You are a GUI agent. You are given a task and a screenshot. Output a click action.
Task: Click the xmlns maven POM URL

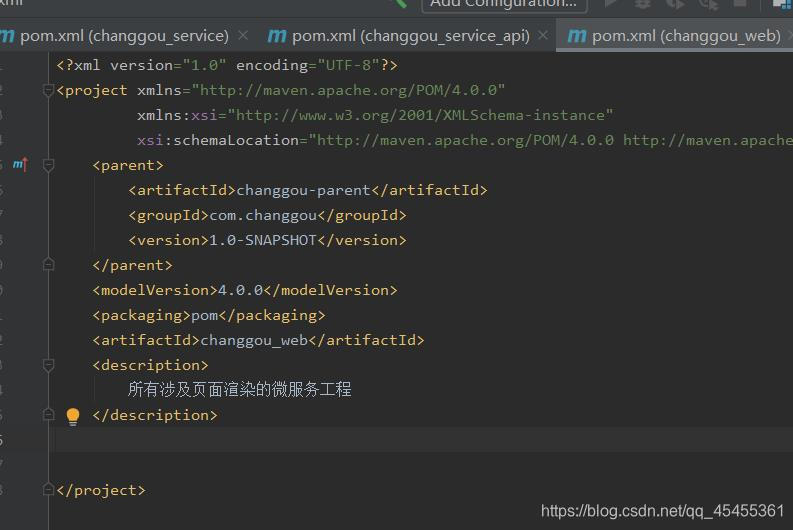348,91
